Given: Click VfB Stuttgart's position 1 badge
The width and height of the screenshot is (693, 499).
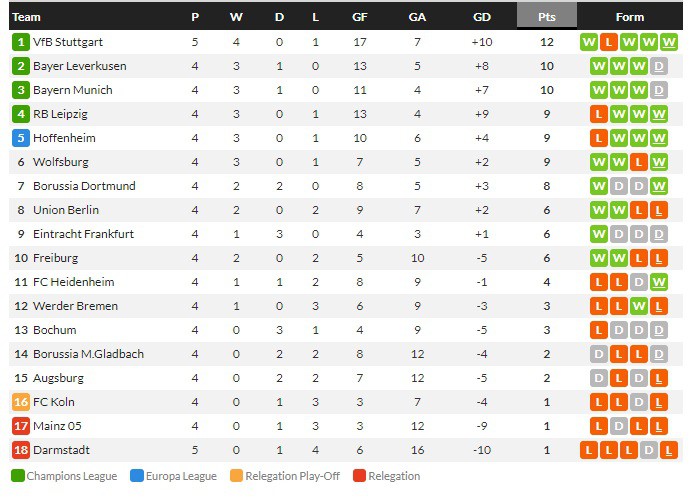Looking at the screenshot, I should pos(21,42).
